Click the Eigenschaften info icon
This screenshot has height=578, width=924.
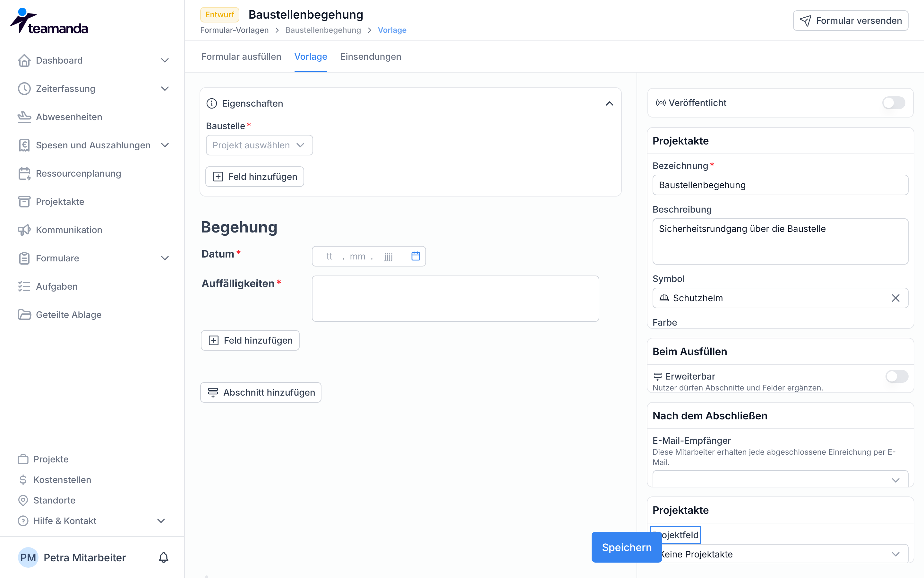click(211, 104)
